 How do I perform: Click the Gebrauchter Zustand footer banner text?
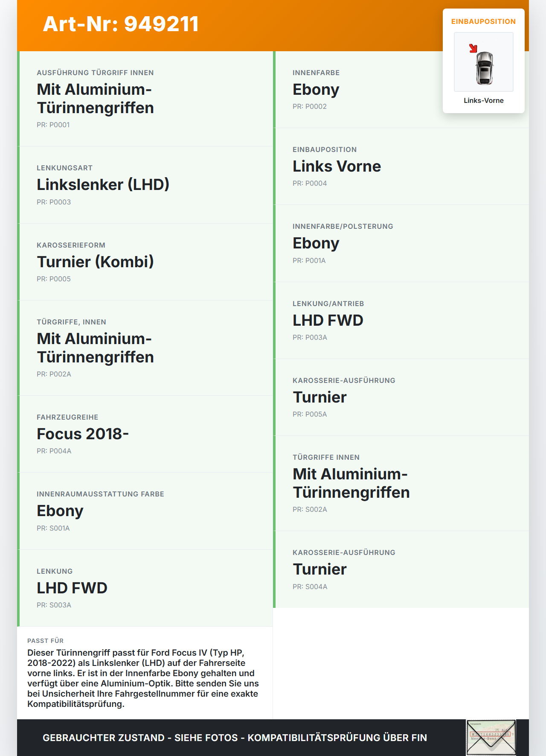[x=235, y=738]
